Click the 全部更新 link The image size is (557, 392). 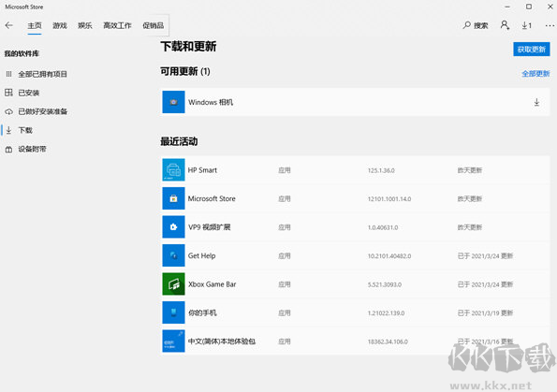click(535, 74)
